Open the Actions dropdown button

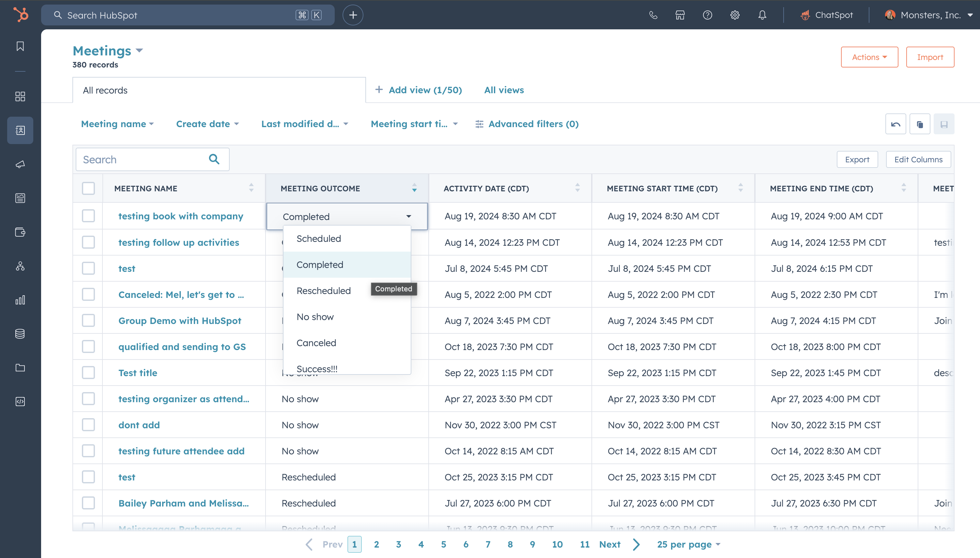point(869,57)
